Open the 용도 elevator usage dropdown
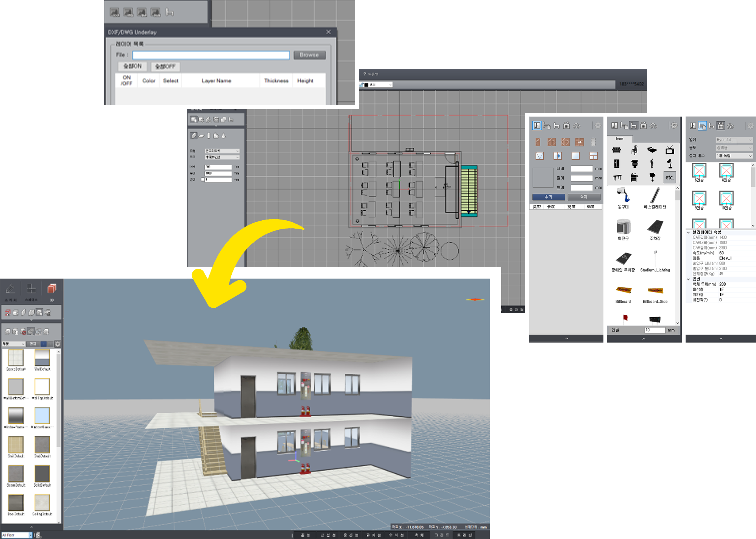 734,148
